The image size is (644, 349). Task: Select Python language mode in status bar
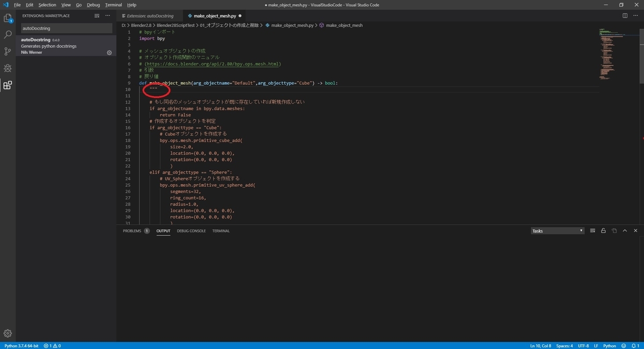coord(609,346)
